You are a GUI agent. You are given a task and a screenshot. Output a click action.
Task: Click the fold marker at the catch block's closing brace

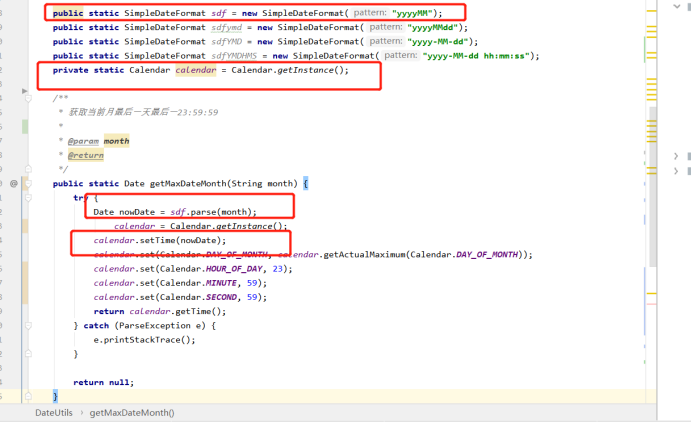pyautogui.click(x=28, y=354)
